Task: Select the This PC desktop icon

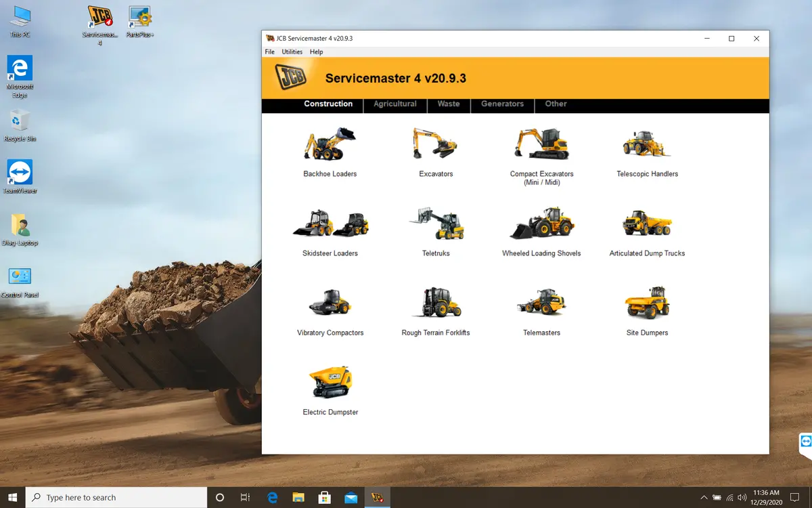Action: pyautogui.click(x=20, y=21)
